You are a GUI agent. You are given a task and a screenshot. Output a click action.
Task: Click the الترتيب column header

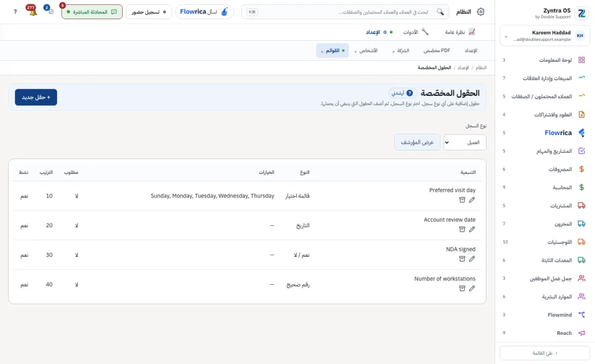coord(46,173)
